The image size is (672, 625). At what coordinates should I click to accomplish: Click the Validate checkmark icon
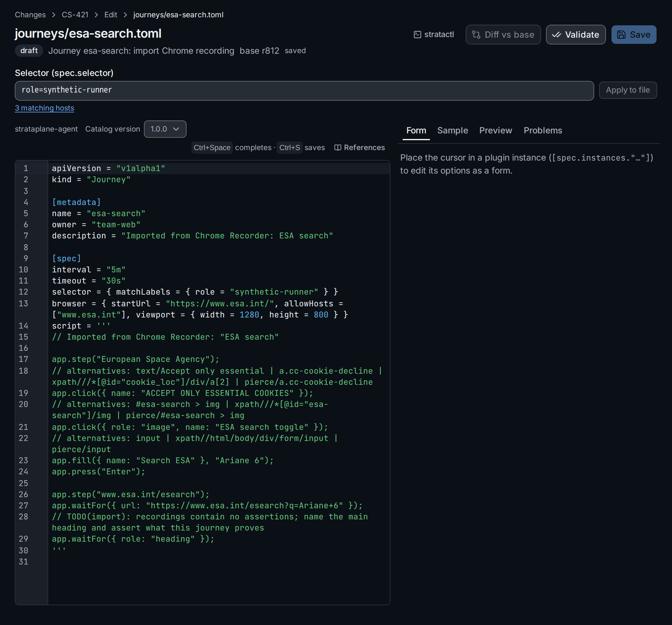click(556, 35)
